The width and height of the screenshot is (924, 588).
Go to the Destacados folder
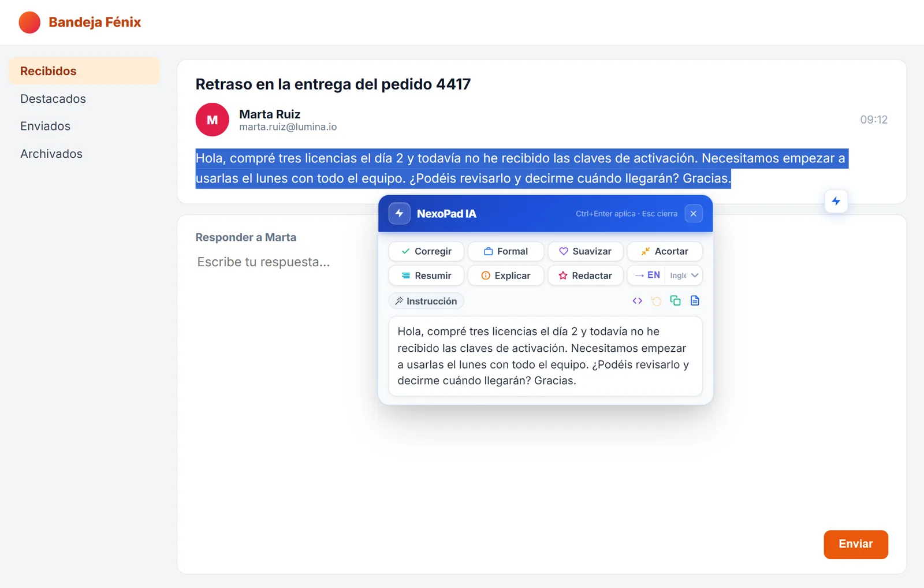[84, 99]
